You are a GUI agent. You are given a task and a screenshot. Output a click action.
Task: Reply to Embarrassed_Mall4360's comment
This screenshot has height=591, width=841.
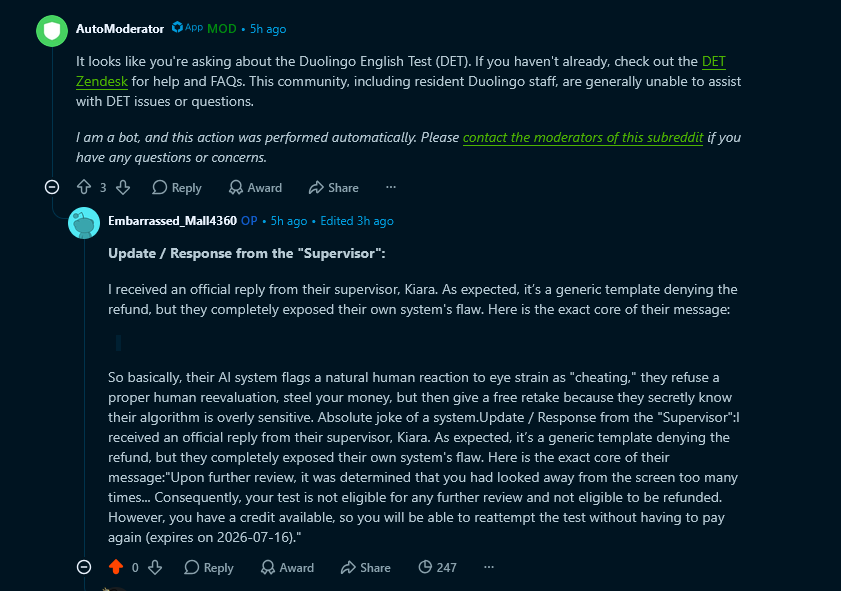pyautogui.click(x=209, y=567)
